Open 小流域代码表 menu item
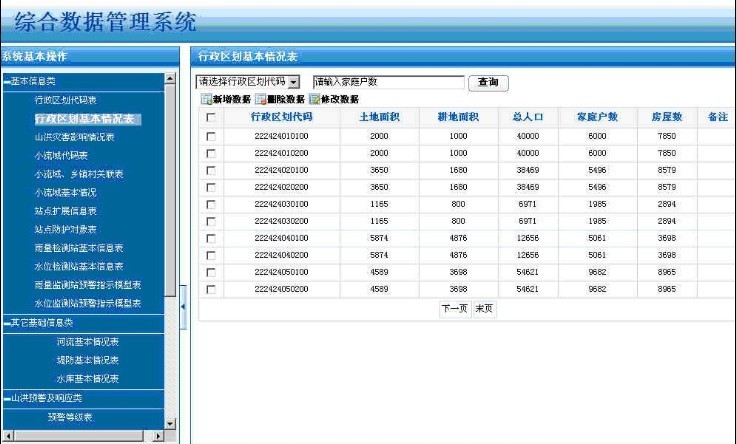737x444 pixels. pyautogui.click(x=61, y=156)
